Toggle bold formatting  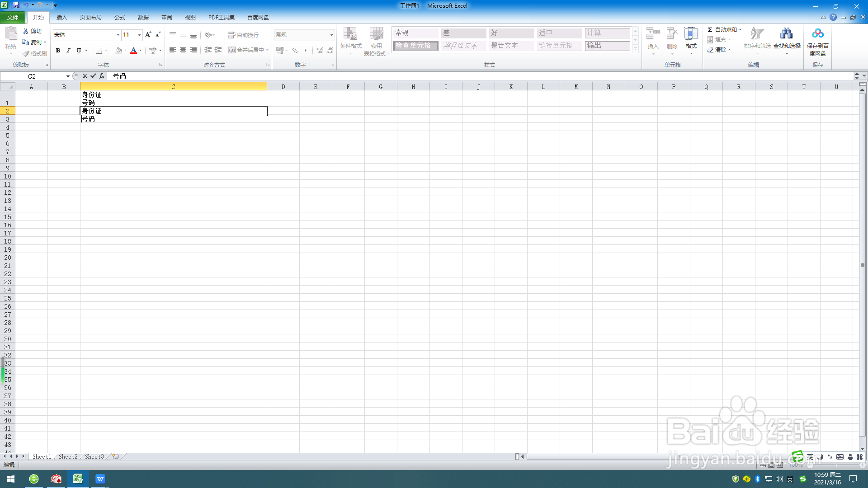pos(58,51)
